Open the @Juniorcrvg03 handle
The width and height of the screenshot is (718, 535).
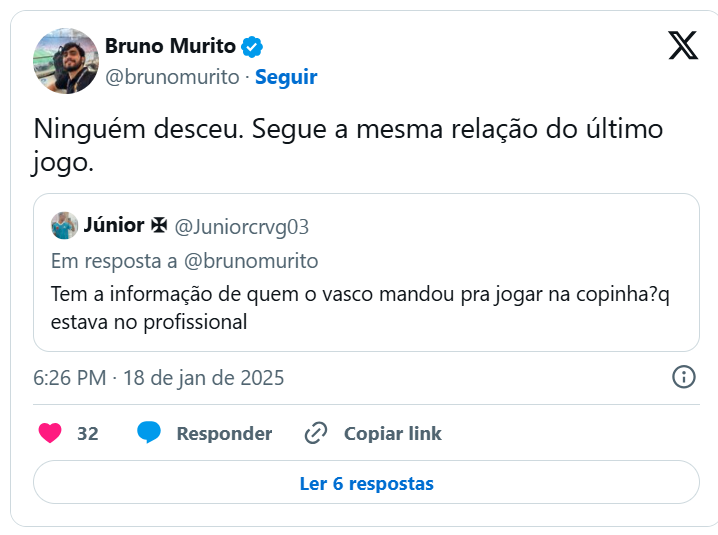click(x=242, y=227)
